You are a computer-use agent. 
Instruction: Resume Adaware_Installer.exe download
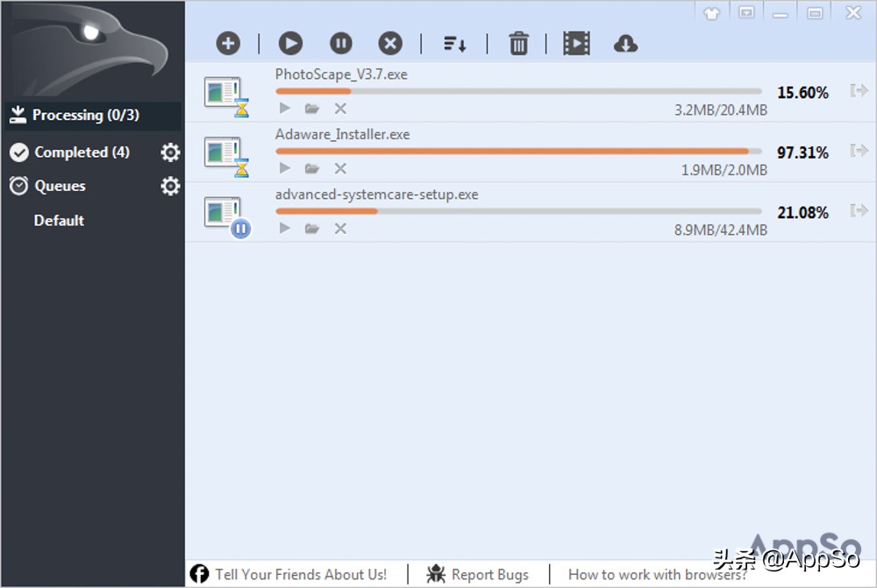[285, 167]
